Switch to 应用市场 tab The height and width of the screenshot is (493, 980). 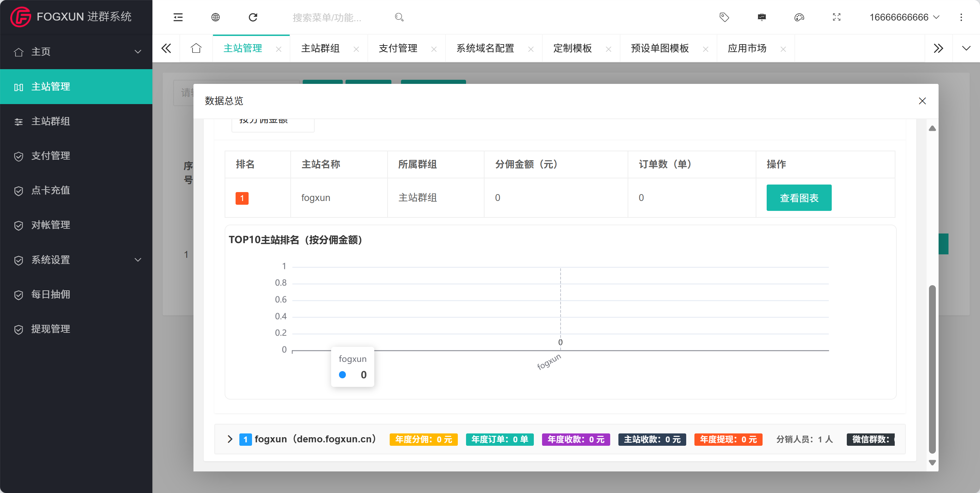point(747,48)
